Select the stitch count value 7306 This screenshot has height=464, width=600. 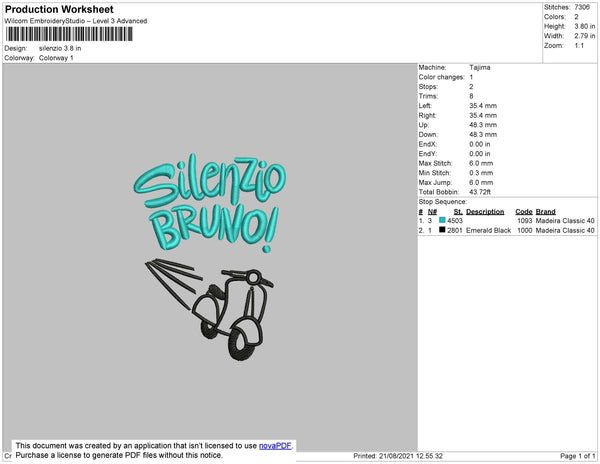pyautogui.click(x=582, y=7)
